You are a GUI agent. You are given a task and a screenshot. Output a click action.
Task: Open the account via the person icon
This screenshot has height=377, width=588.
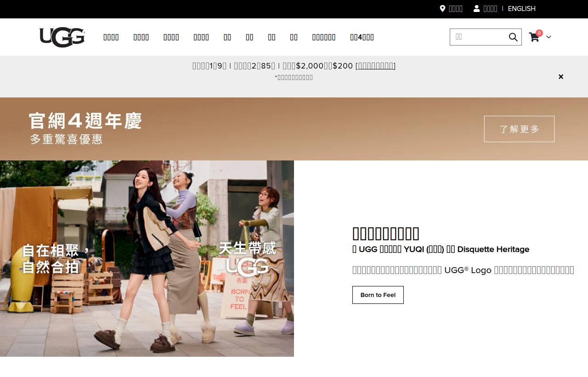point(476,8)
